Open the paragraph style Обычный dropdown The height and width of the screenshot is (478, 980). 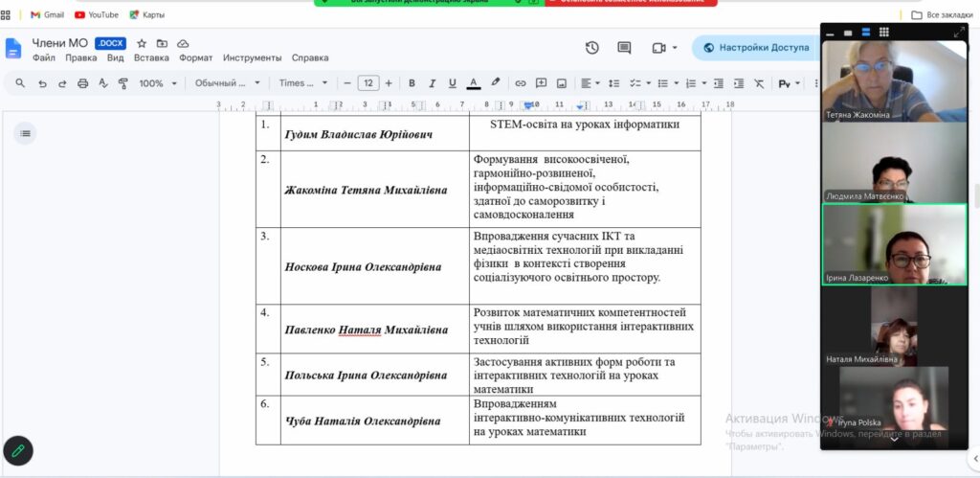pyautogui.click(x=227, y=82)
